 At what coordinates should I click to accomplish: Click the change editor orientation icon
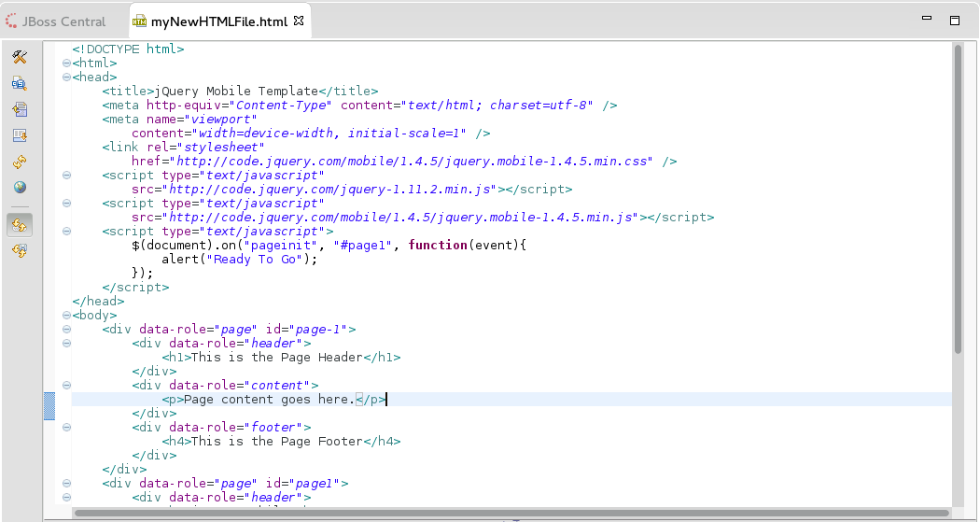coord(20,109)
